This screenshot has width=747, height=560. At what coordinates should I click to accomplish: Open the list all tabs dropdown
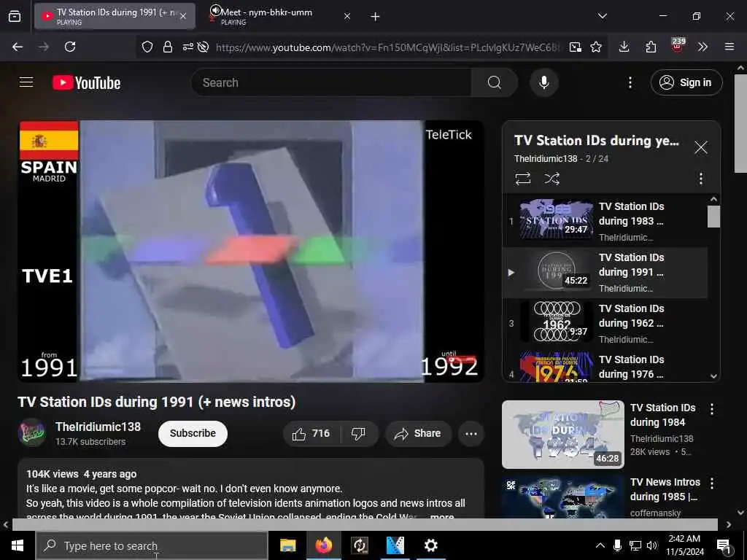(x=603, y=16)
